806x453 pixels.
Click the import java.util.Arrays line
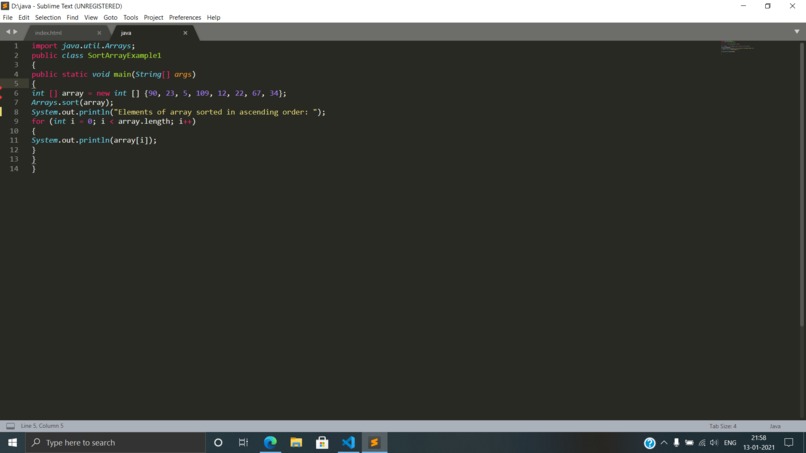coord(83,46)
